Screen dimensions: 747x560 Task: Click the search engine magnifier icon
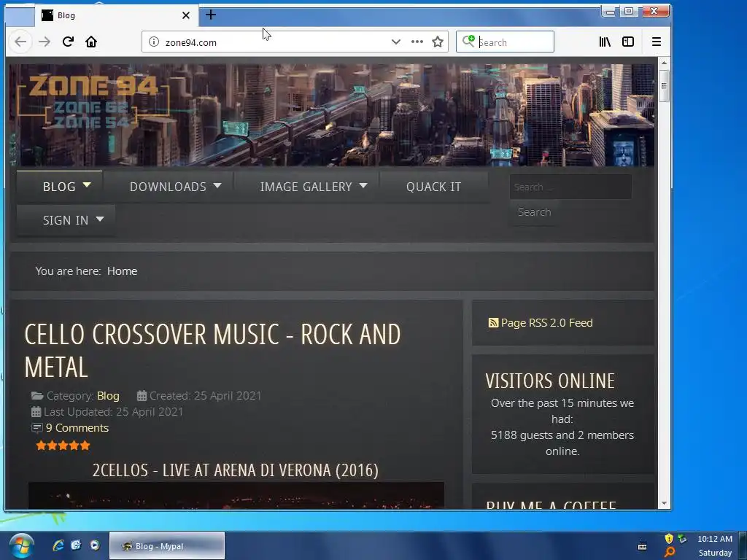click(x=468, y=42)
